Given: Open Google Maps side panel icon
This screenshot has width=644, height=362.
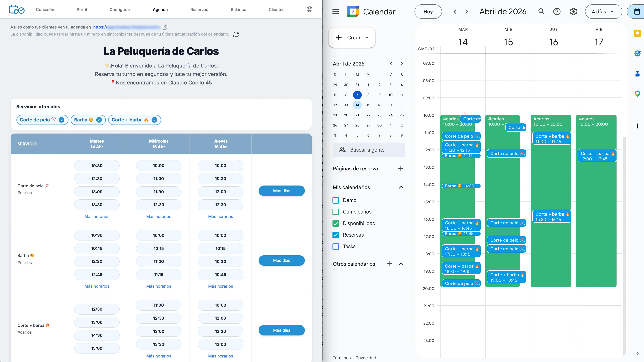Looking at the screenshot, I should [x=637, y=94].
